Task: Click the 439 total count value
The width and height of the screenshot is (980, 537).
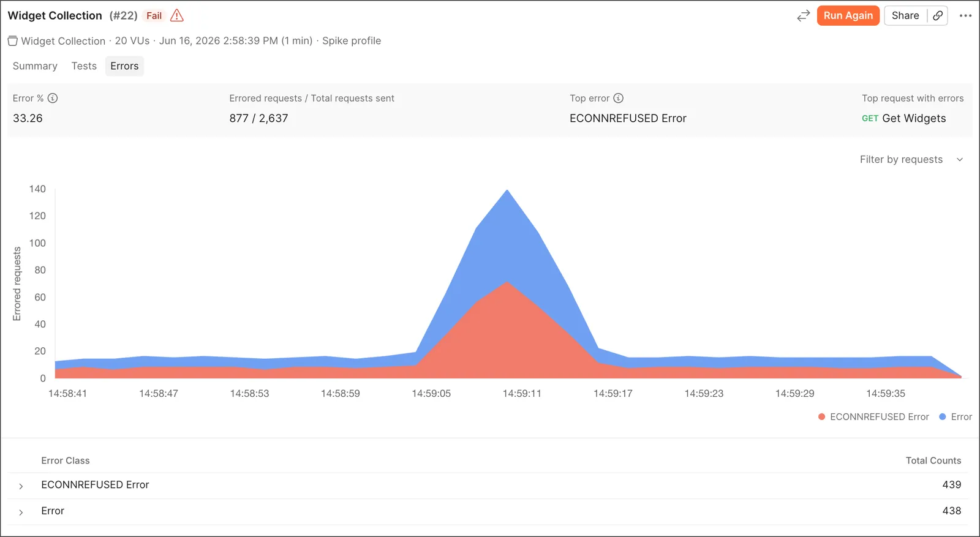Action: tap(952, 485)
